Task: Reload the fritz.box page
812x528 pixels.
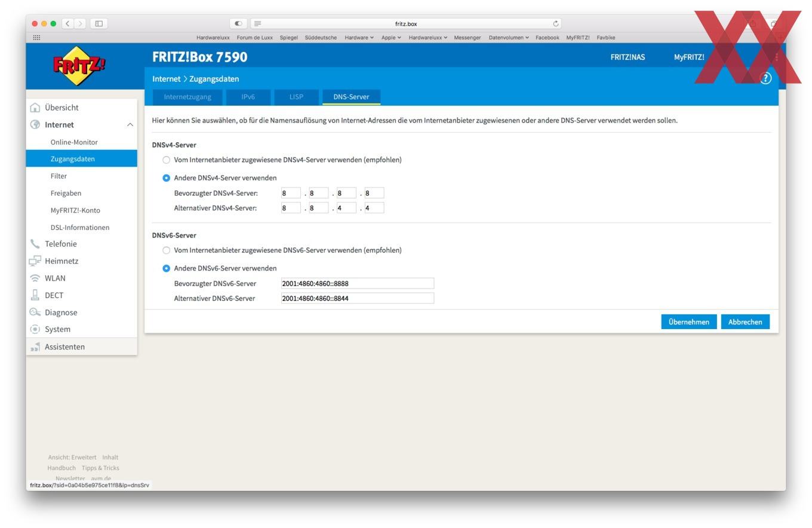Action: 556,24
